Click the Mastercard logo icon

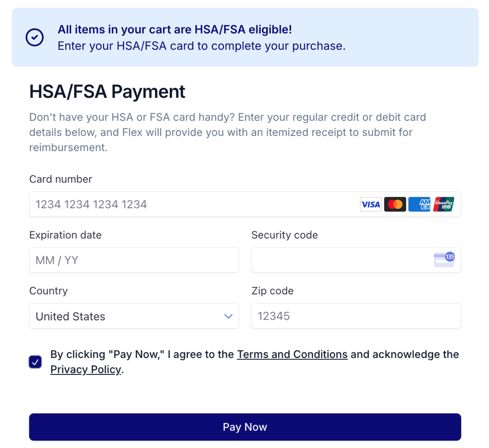coord(395,205)
